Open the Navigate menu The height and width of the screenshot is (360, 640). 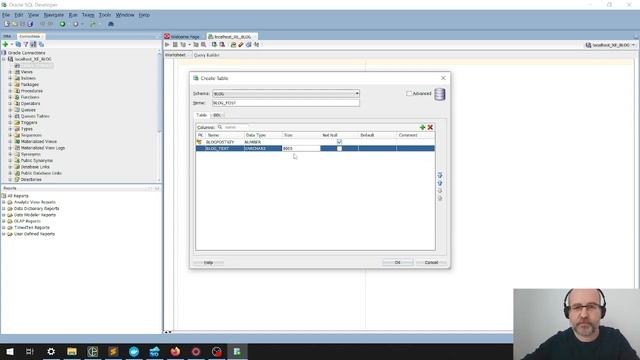tap(53, 15)
